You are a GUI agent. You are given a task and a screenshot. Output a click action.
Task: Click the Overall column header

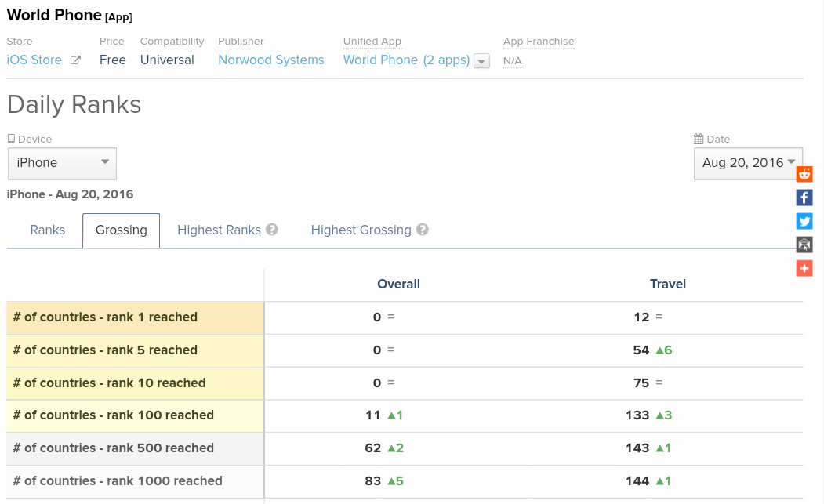(398, 285)
